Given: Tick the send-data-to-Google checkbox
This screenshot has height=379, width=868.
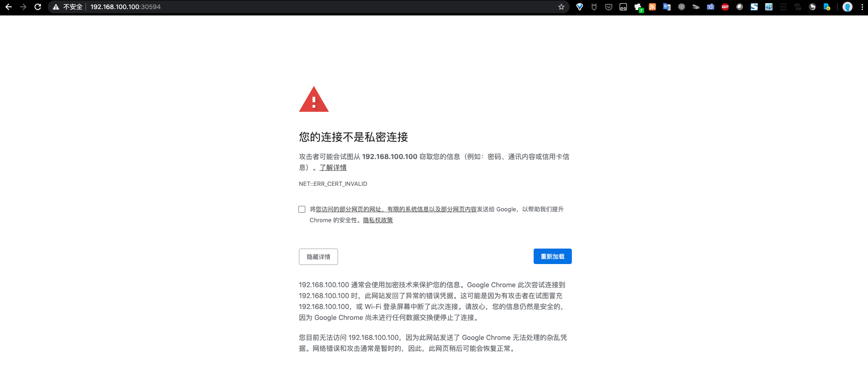Looking at the screenshot, I should point(302,209).
